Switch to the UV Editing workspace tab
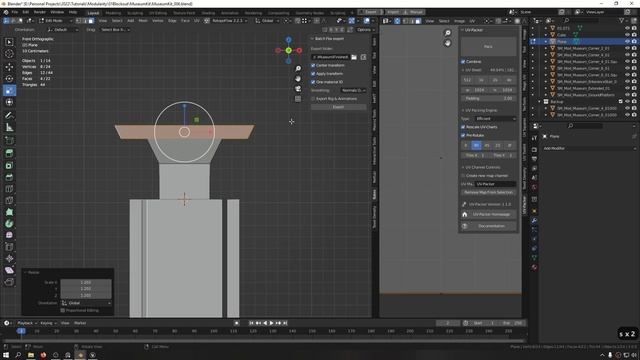This screenshot has width=640, height=360. (x=158, y=13)
